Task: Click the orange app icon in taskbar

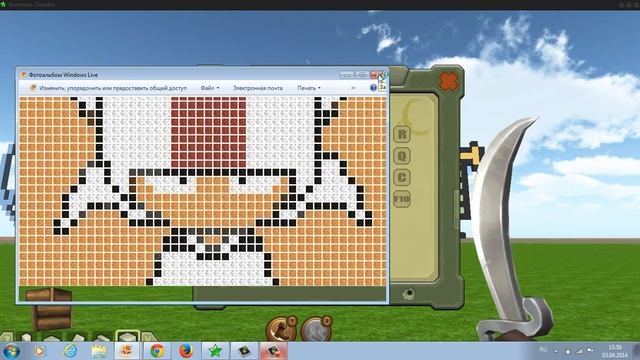Action: pyautogui.click(x=127, y=351)
